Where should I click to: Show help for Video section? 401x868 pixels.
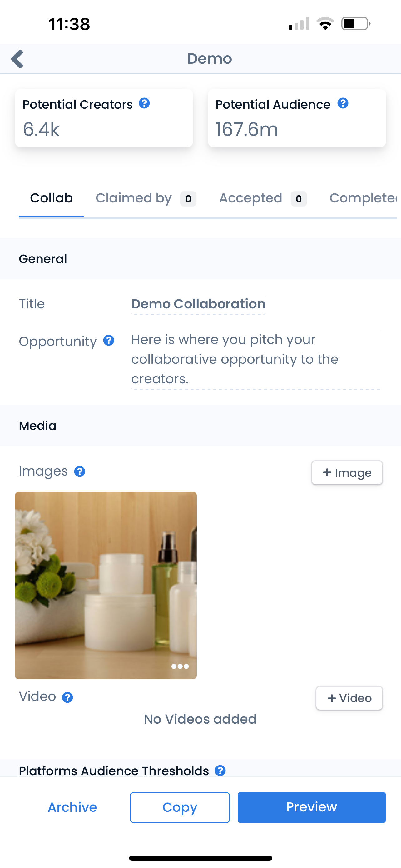[68, 697]
